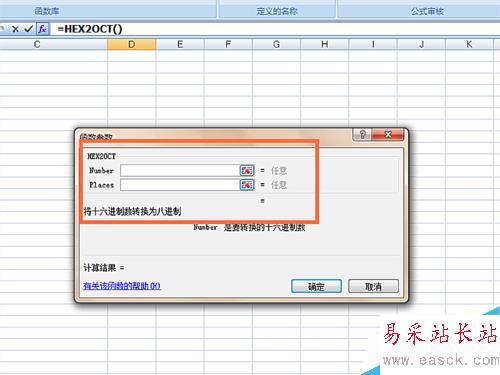Click the cancel X icon in formula bar
The image size is (500, 375).
click(15, 29)
